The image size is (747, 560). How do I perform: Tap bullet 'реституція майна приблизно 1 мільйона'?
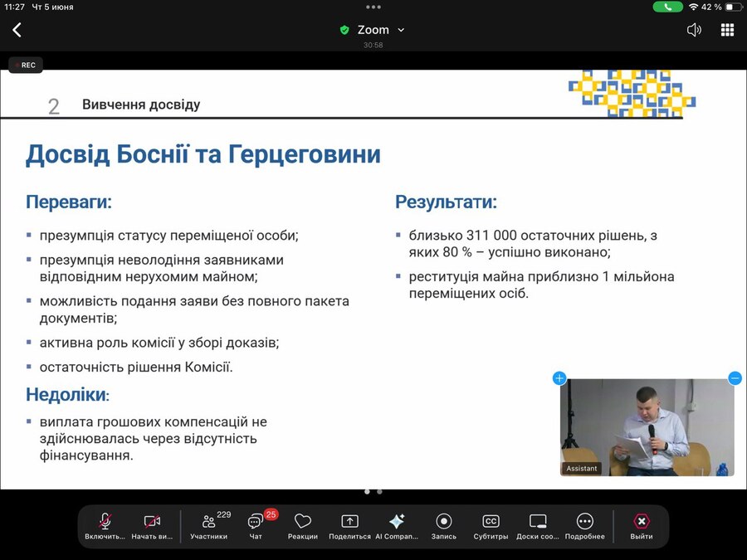541,285
